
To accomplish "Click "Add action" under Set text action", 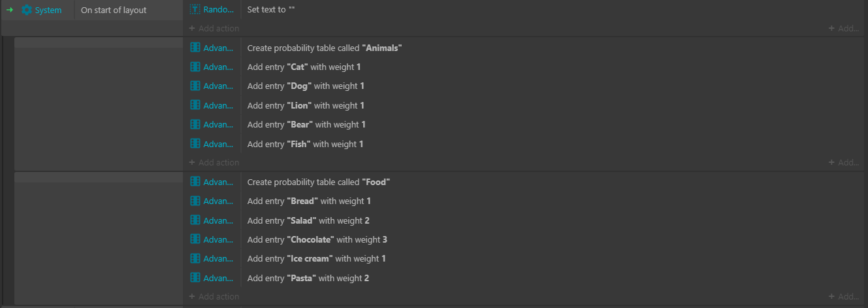I will click(x=214, y=28).
